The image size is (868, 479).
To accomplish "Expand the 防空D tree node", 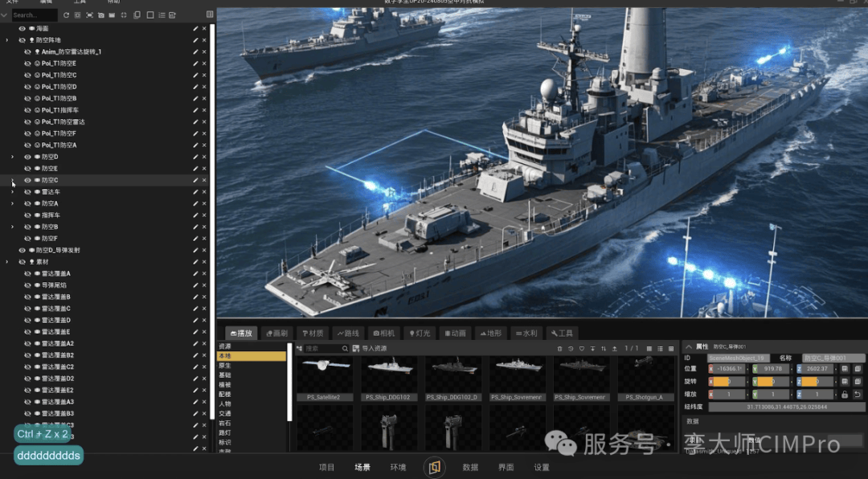I will (x=12, y=157).
